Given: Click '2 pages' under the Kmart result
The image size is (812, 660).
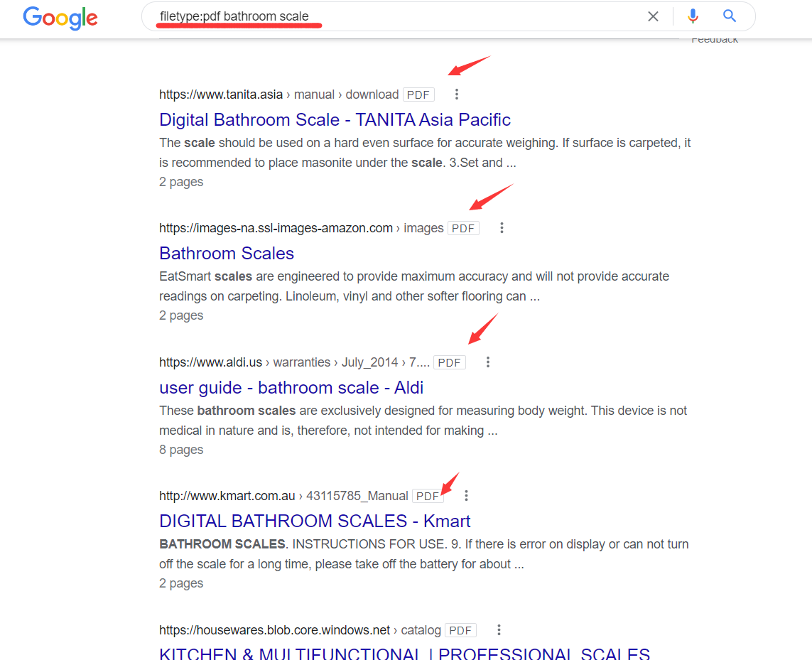Looking at the screenshot, I should 181,583.
